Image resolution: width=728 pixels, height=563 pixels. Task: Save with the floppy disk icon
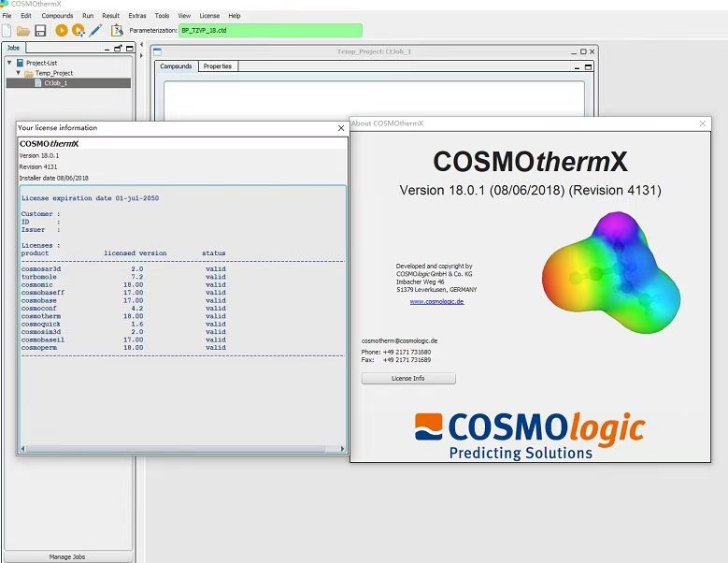click(40, 31)
